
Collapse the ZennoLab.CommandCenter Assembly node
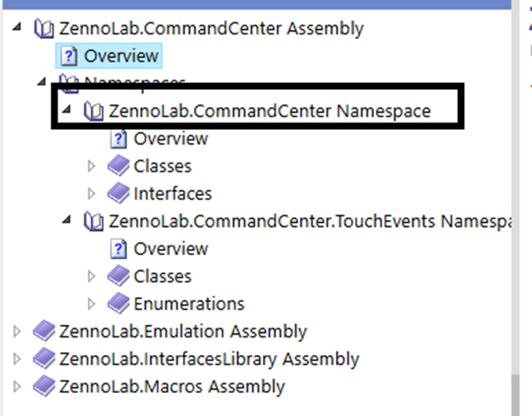tap(19, 28)
